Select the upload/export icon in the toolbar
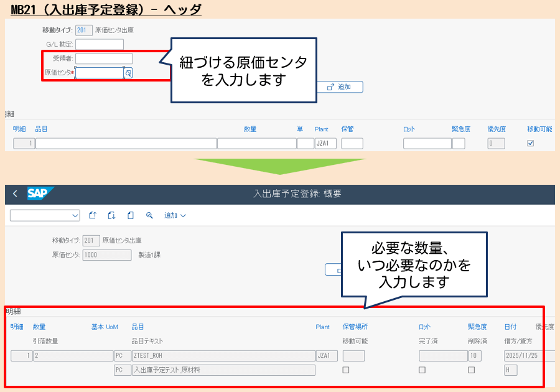The image size is (560, 392). pos(92,215)
